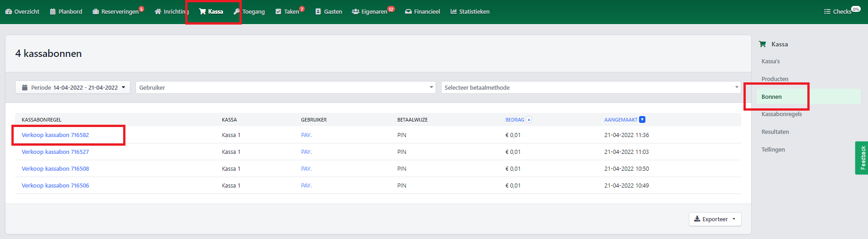The height and width of the screenshot is (239, 868).
Task: Open Verkoop kassabon 716527
Action: tap(55, 152)
